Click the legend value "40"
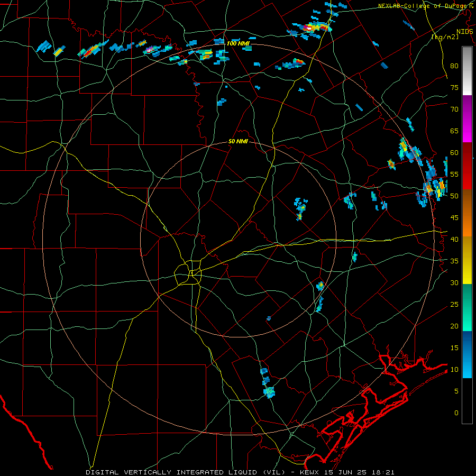This screenshot has width=476, height=476. (454, 239)
